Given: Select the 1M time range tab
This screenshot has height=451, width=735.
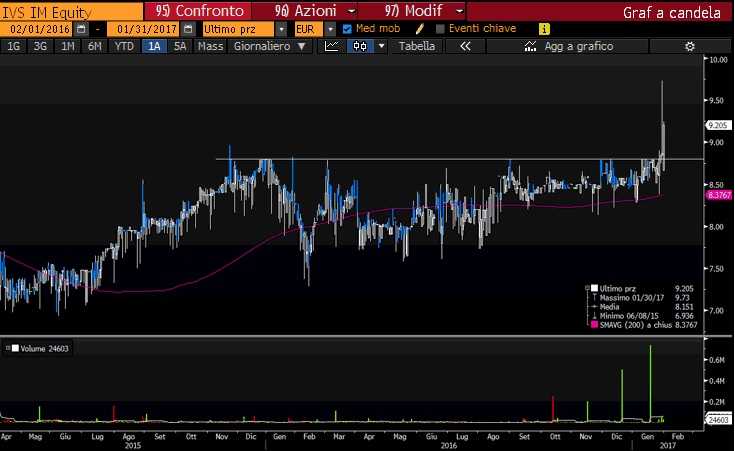Looking at the screenshot, I should coord(68,46).
